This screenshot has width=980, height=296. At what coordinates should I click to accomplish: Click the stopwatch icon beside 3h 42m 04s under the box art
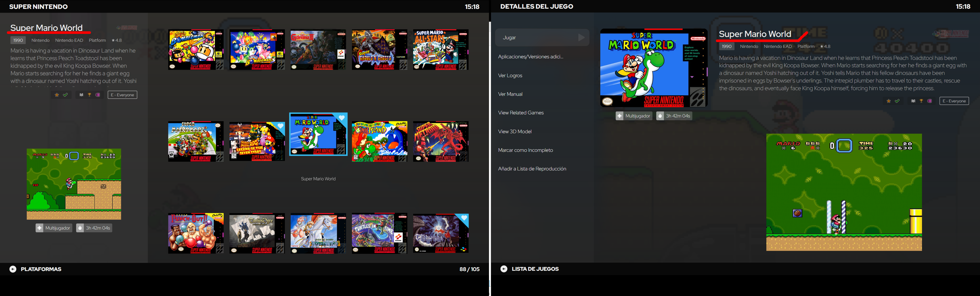point(660,116)
